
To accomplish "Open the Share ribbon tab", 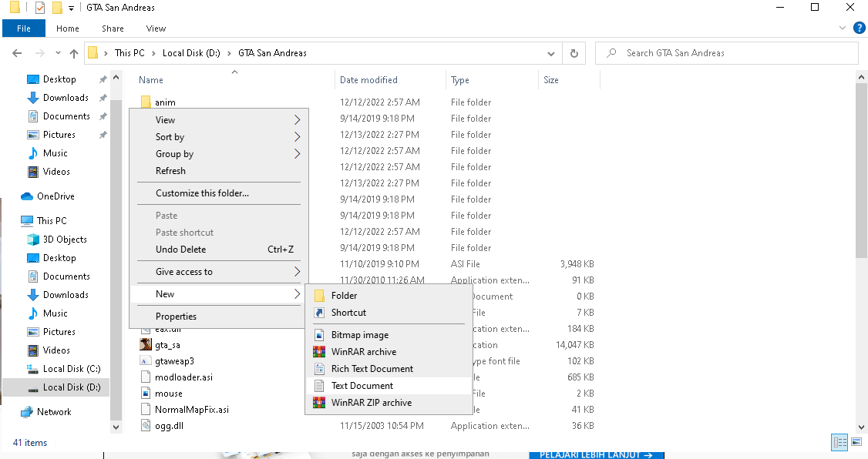I will (x=113, y=28).
